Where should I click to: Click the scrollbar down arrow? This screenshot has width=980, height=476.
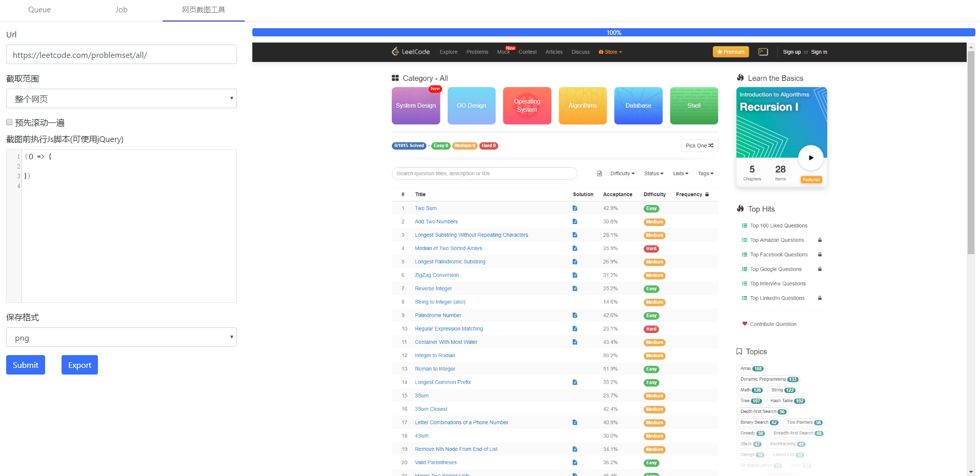(971, 471)
